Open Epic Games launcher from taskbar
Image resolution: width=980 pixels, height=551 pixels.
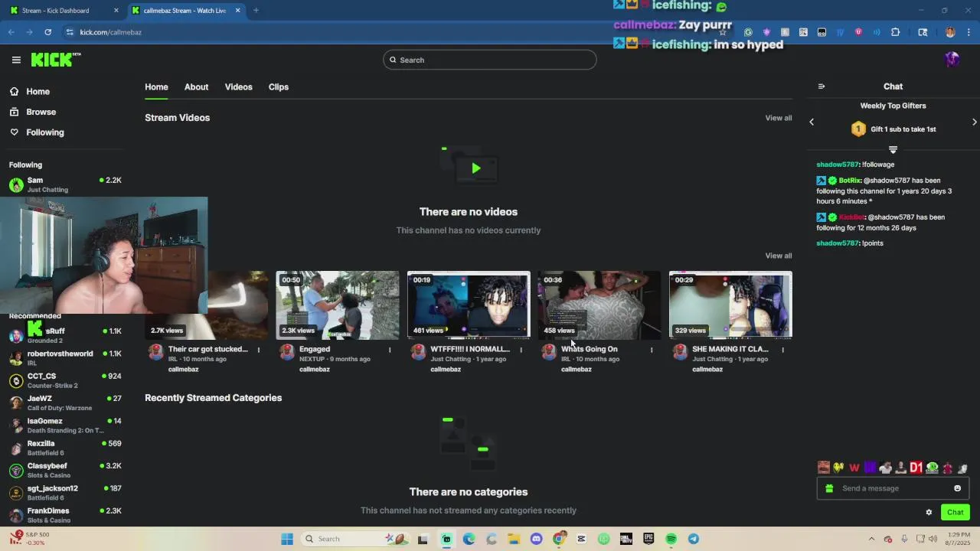point(648,539)
